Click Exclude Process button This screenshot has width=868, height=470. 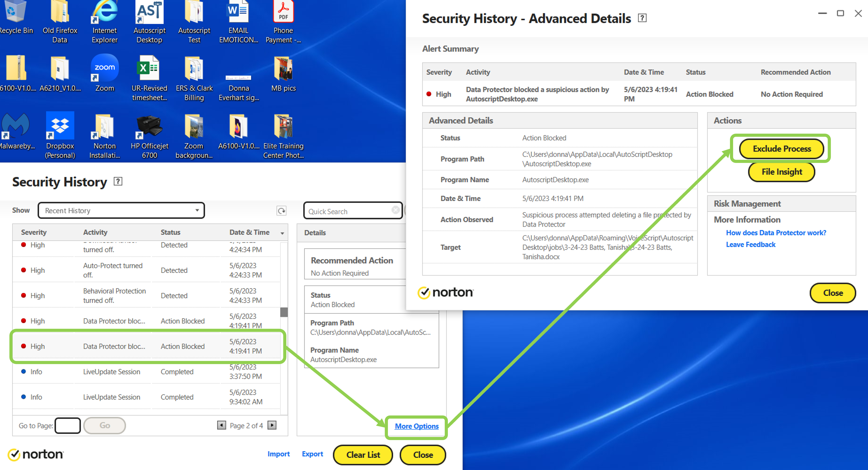[x=782, y=149]
